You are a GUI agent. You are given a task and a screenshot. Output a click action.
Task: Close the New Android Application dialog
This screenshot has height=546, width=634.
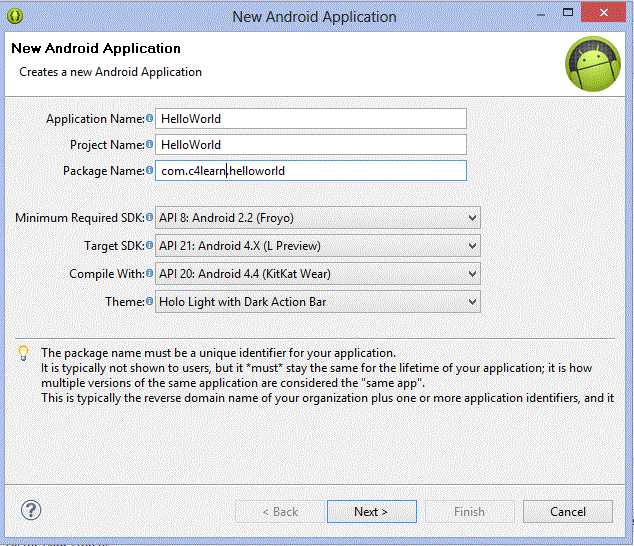(604, 13)
